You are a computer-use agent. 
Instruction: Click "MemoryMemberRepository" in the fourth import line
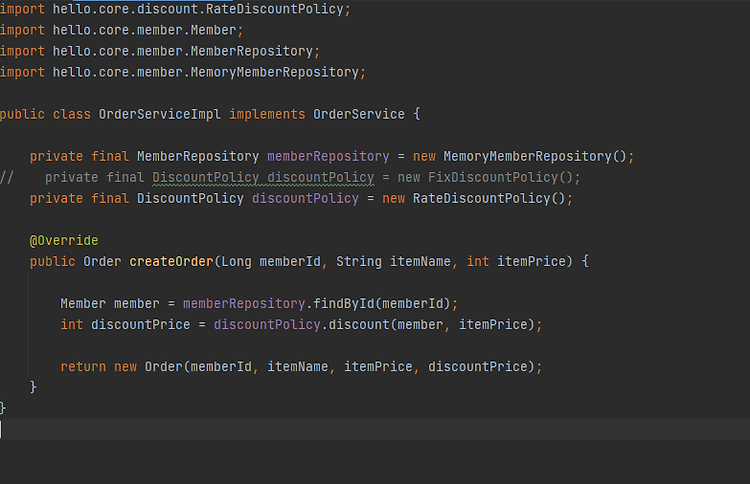coord(275,72)
